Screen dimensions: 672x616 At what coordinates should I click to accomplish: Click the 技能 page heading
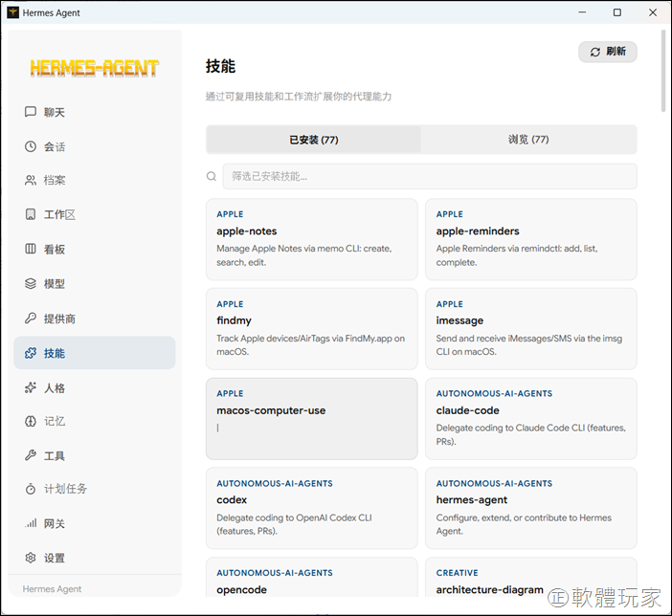pos(220,66)
